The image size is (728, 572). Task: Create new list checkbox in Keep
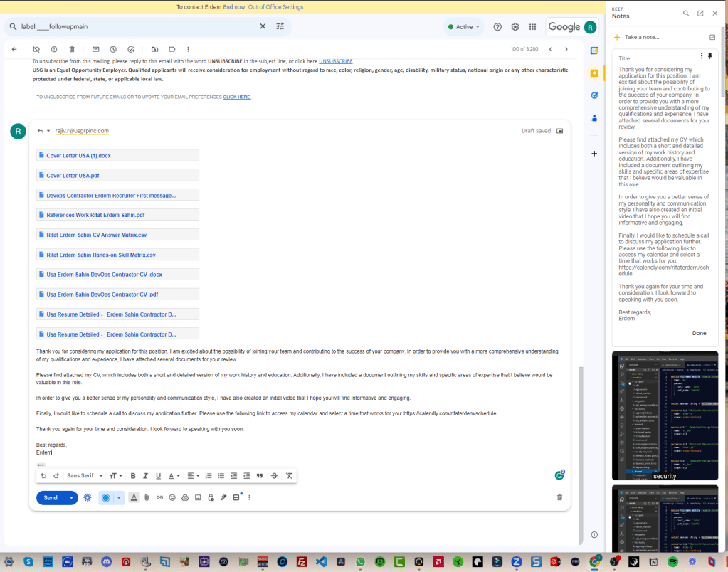tap(712, 37)
